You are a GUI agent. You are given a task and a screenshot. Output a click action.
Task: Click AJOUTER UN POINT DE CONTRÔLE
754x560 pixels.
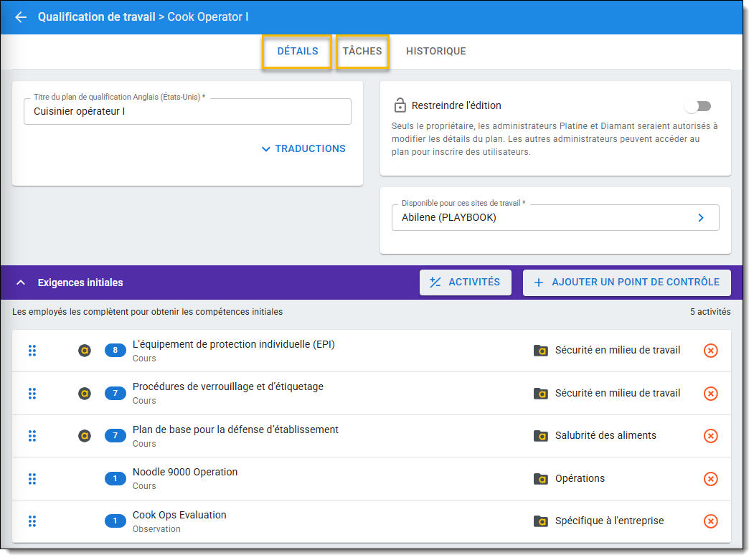[626, 283]
